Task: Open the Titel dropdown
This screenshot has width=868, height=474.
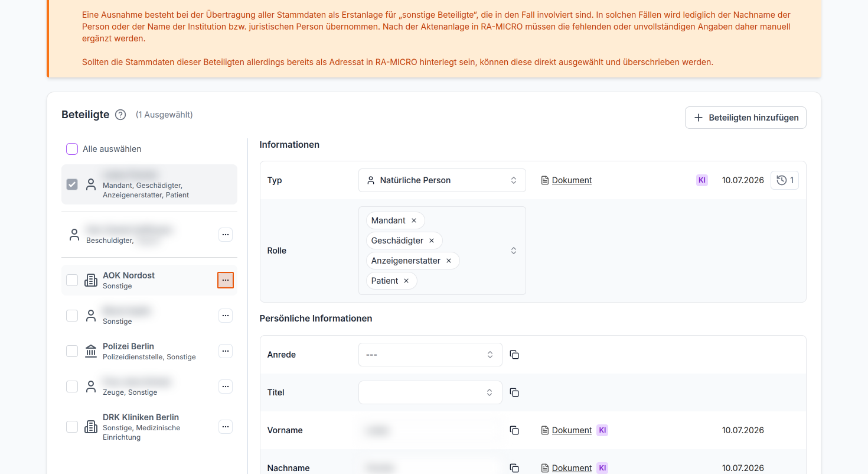Action: (430, 392)
